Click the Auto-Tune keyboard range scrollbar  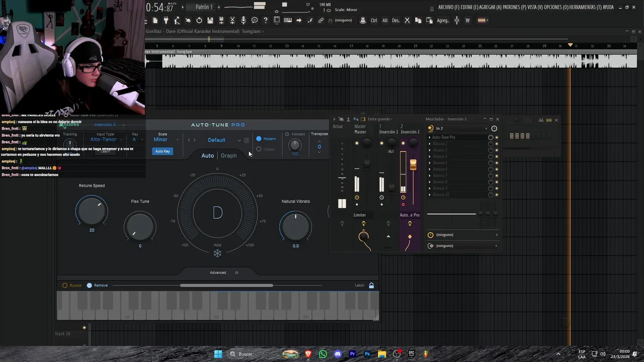click(x=226, y=285)
